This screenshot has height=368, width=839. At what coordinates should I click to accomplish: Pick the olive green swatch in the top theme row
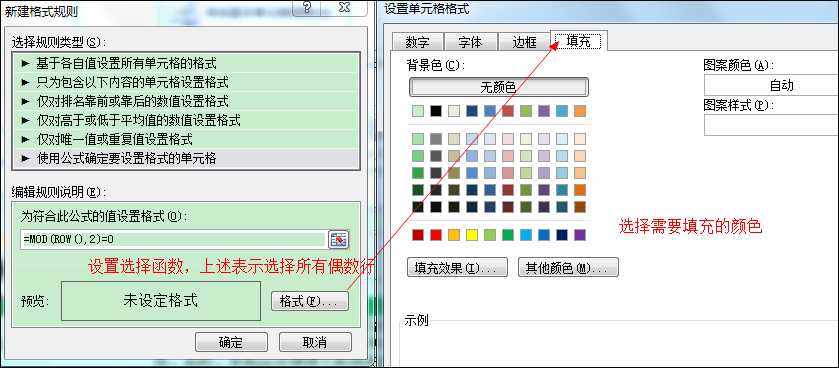tap(526, 111)
